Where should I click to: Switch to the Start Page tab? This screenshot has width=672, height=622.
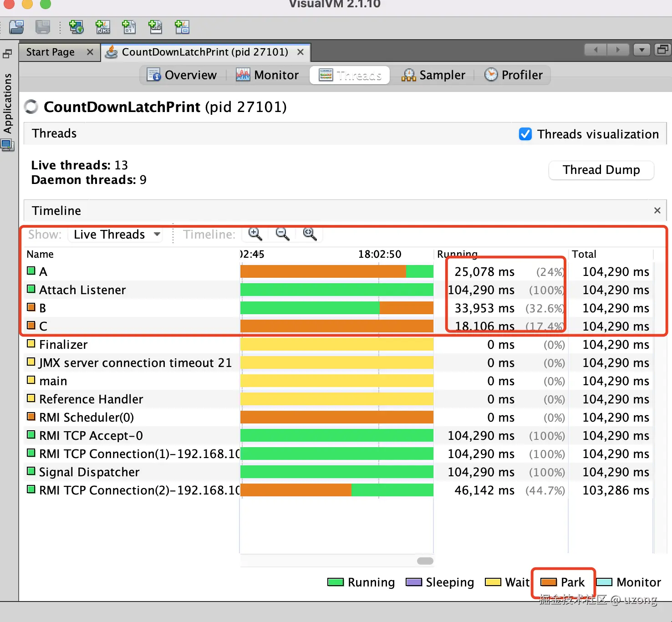pos(51,52)
